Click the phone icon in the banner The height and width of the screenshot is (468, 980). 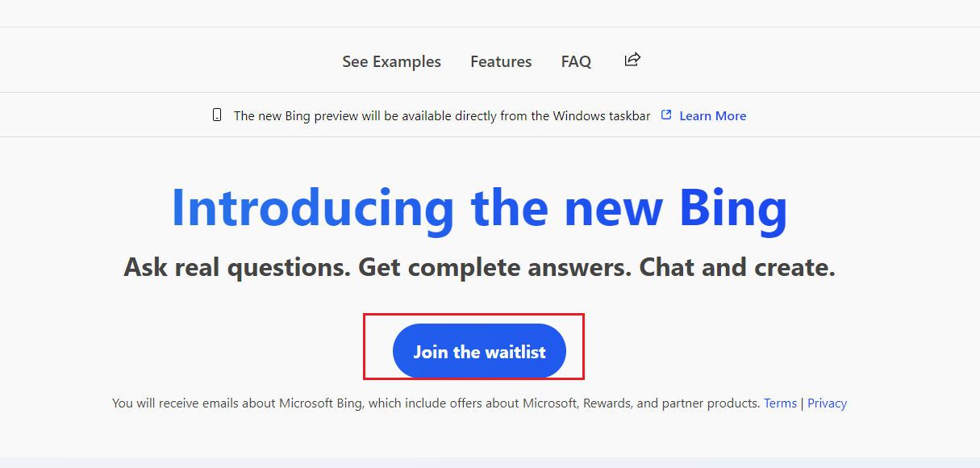(217, 115)
